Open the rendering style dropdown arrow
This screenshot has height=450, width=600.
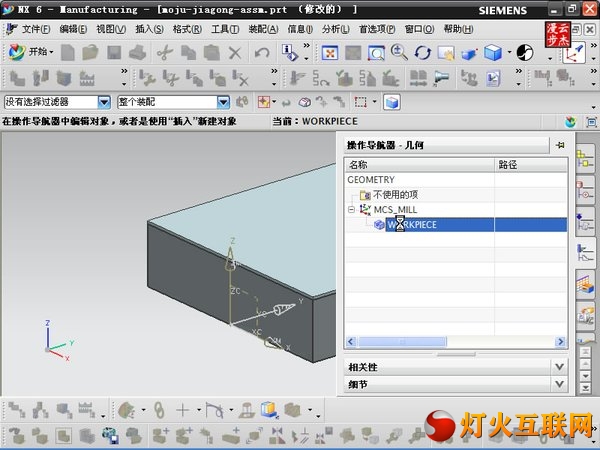click(x=509, y=52)
